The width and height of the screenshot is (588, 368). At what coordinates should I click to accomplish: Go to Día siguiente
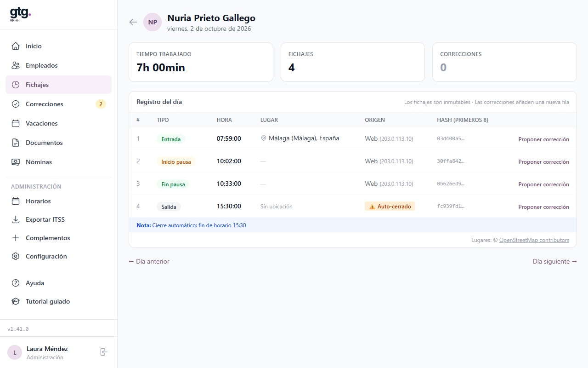point(555,261)
